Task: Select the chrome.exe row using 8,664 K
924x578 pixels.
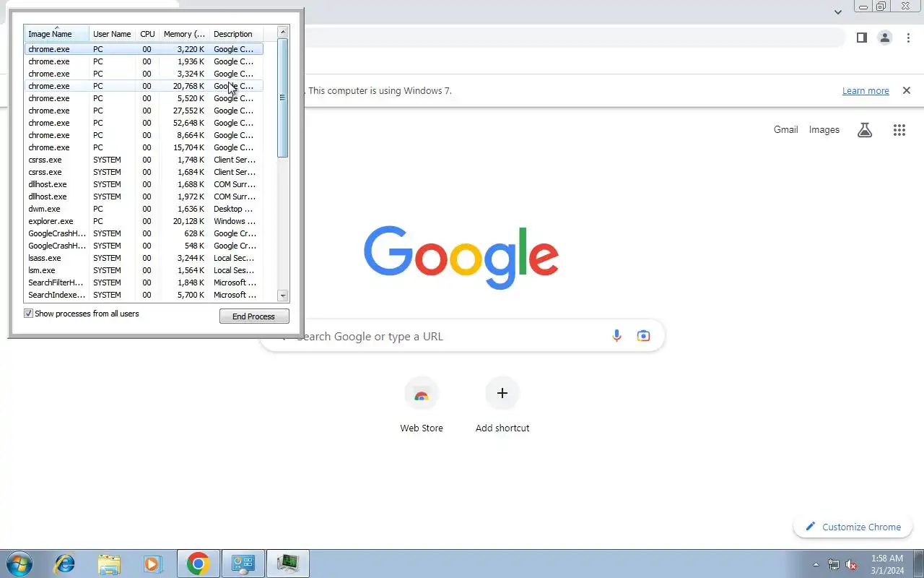Action: [144, 135]
